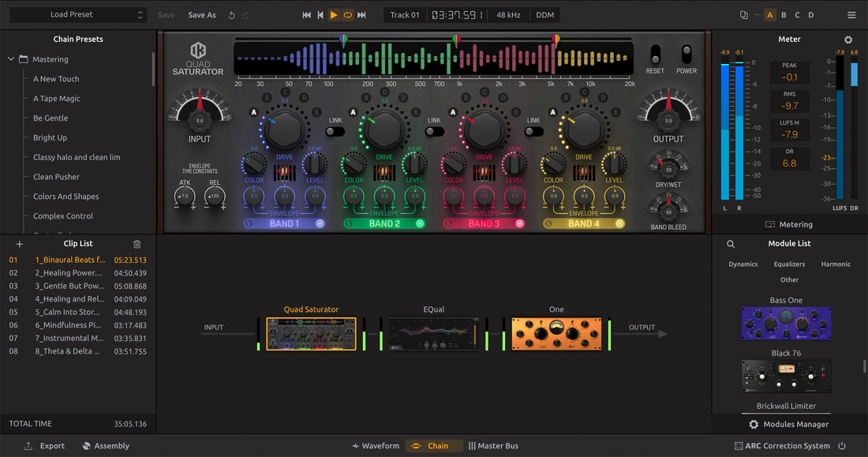Skip to the next track
The image size is (868, 457).
(x=361, y=15)
